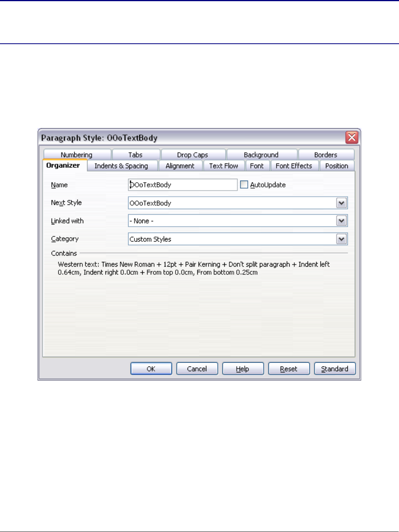
Task: Click into the Name text field
Action: tap(183, 185)
